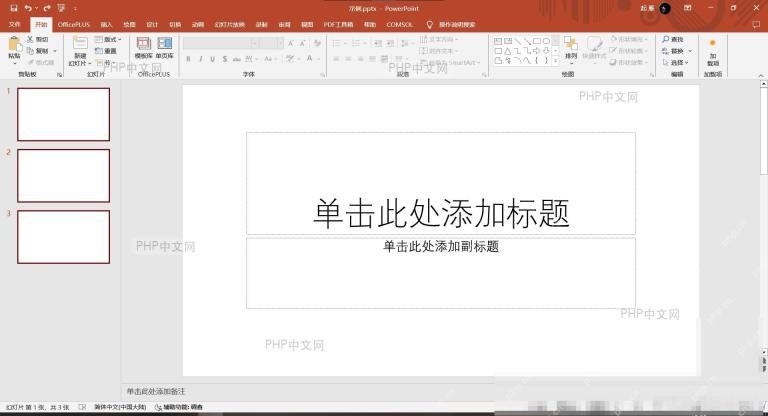Click the Paste (粘贴) clipboard icon

tap(15, 45)
